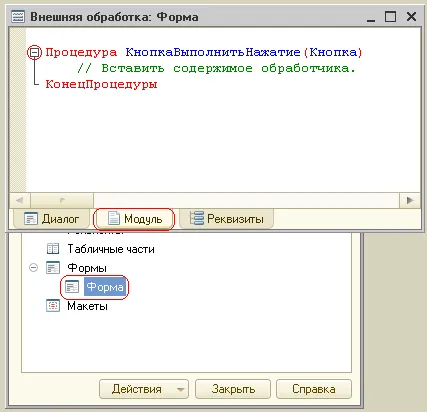Select the Макеты tree item
The image size is (427, 412).
87,306
